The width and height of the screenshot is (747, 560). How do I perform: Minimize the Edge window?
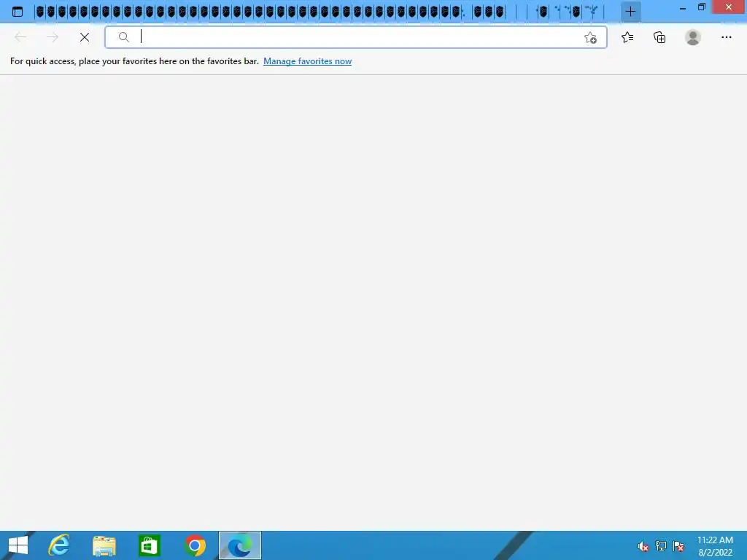tap(683, 7)
